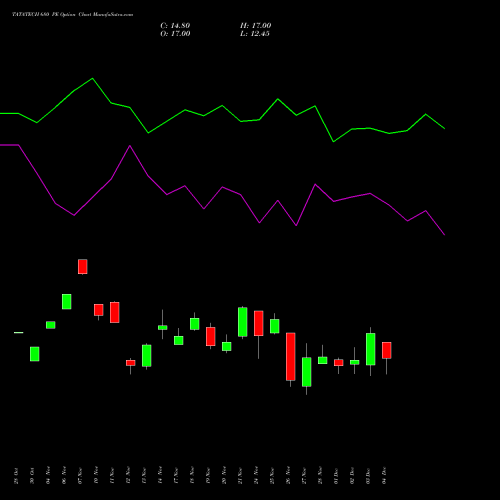500x500 pixels.
Task: Select the high value H: 17.00
Action: (256, 26)
